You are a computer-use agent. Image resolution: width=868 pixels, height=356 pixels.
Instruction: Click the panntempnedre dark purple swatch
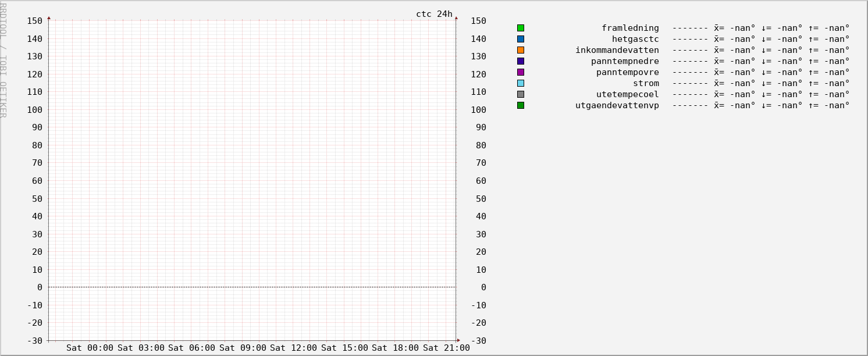521,61
